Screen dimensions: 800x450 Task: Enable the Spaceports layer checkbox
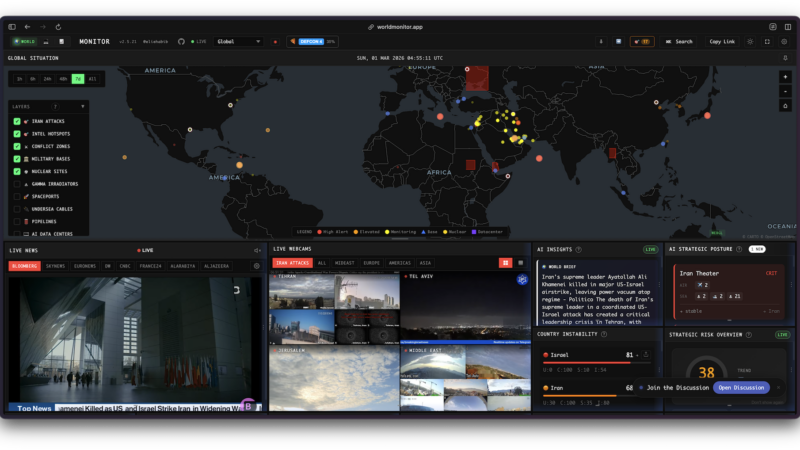tap(17, 196)
